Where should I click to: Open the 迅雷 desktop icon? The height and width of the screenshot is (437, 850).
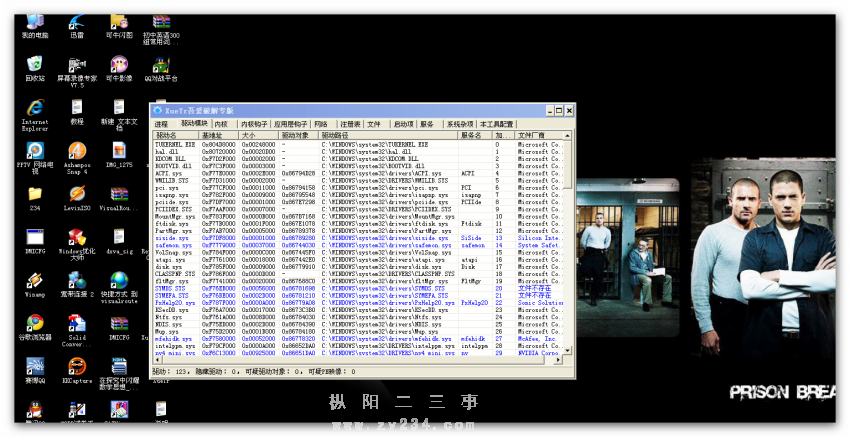click(x=77, y=26)
